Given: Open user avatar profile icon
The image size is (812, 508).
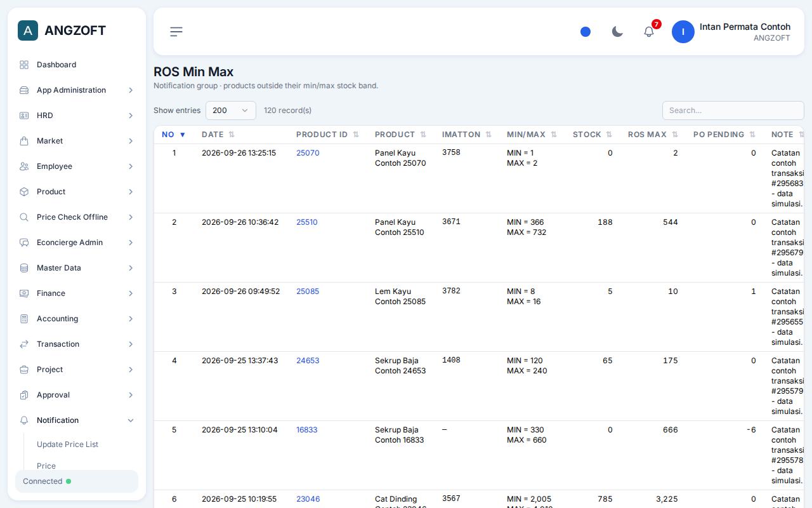Looking at the screenshot, I should tap(683, 32).
